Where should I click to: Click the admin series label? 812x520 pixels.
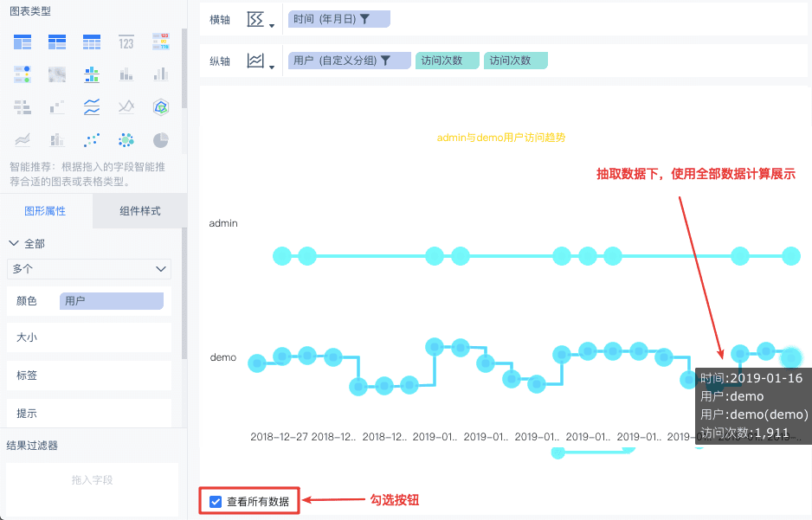click(223, 223)
